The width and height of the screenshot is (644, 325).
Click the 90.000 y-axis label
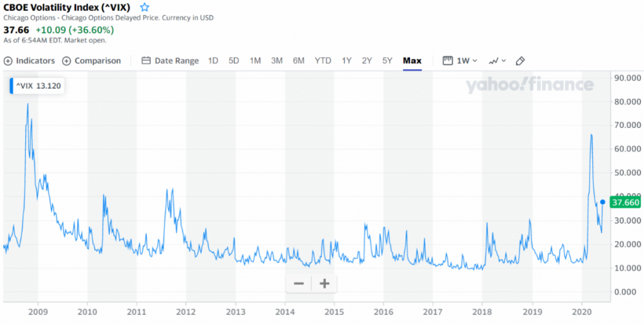628,77
